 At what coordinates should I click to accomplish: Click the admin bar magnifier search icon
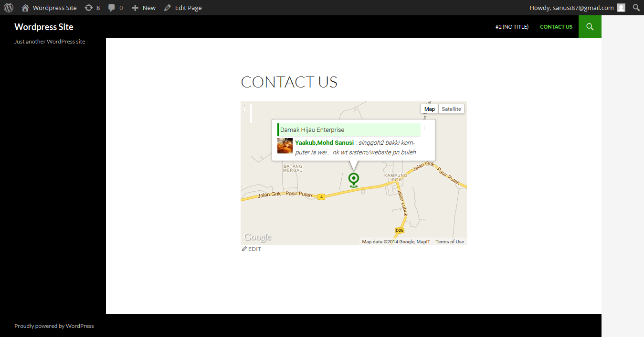(x=636, y=8)
